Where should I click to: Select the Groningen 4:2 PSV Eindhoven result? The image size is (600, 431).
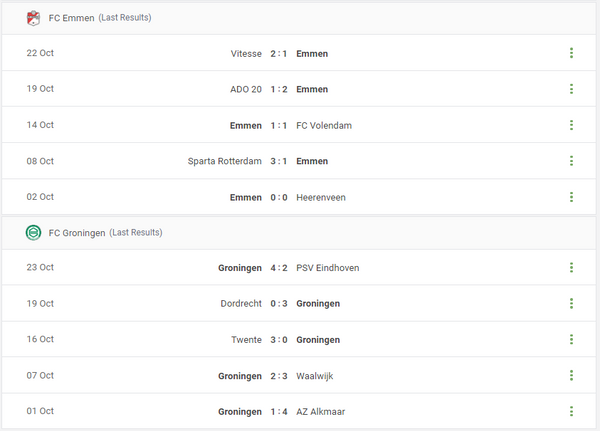(x=279, y=267)
